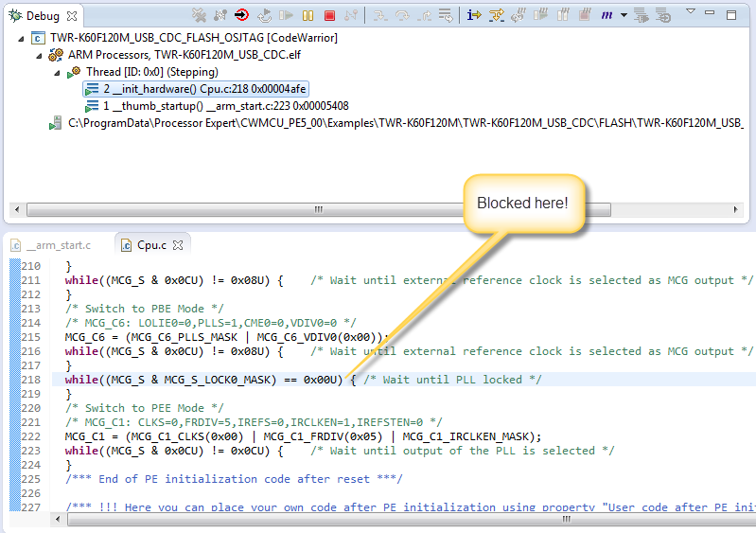Click the red circular Reset icon

click(x=242, y=15)
